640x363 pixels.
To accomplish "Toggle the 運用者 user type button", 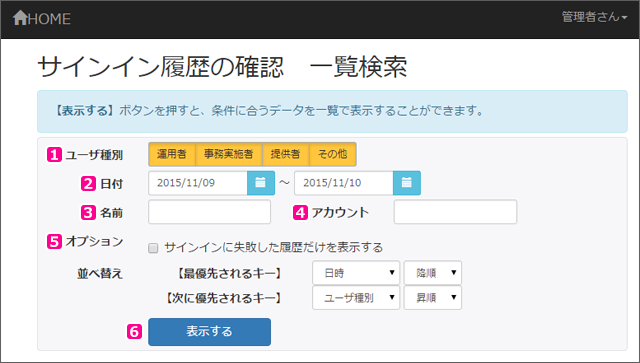I will [172, 154].
